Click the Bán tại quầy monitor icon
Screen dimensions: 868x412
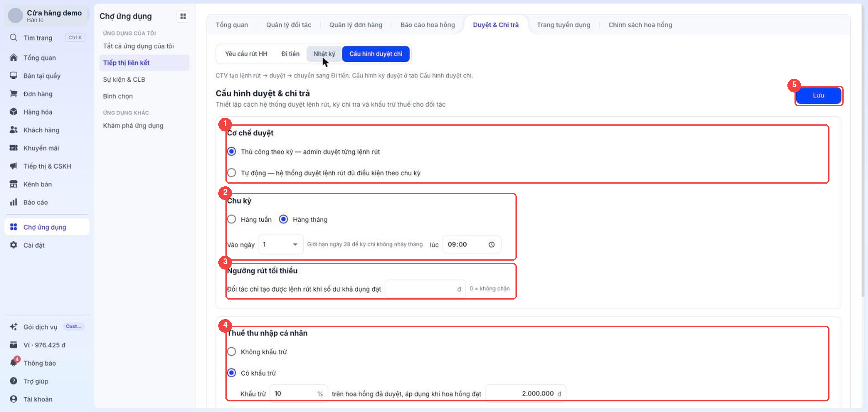(x=14, y=76)
